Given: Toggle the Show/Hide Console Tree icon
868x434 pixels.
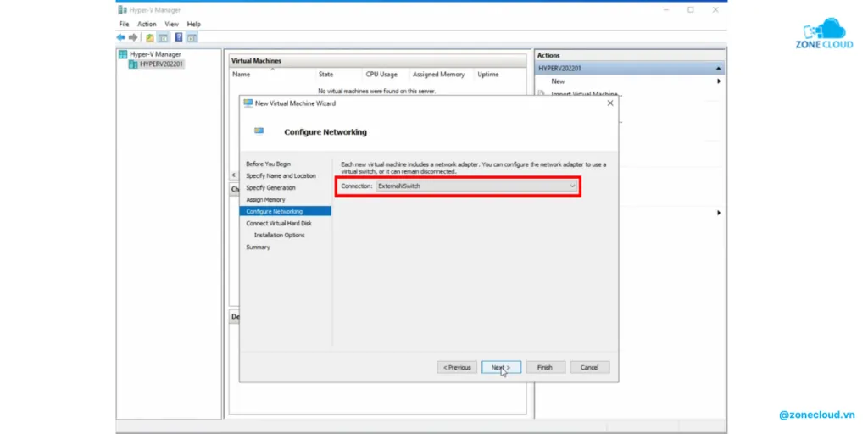Looking at the screenshot, I should [x=163, y=37].
